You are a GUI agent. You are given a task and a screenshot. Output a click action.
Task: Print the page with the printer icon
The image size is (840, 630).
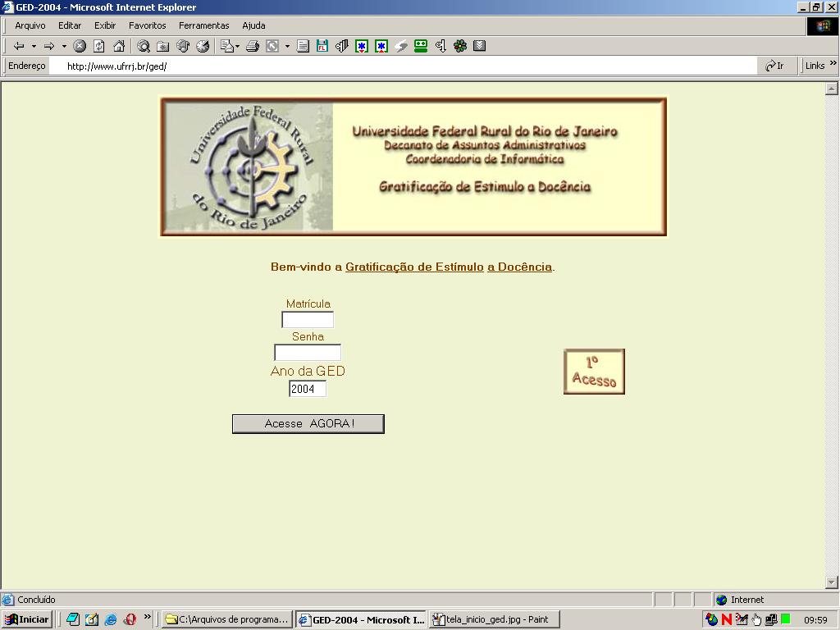(x=253, y=46)
